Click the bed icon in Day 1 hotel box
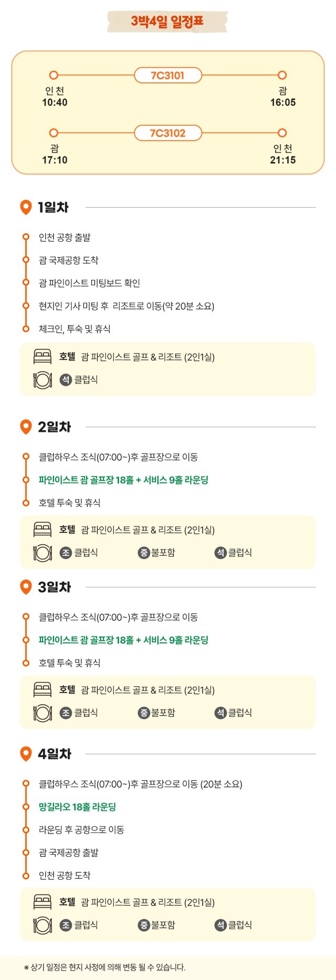 coord(43,357)
